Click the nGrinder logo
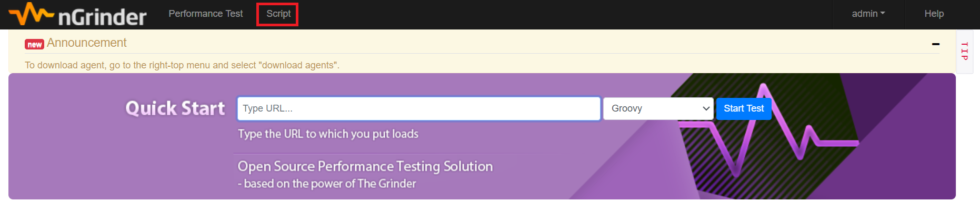This screenshot has width=980, height=221. (x=77, y=15)
